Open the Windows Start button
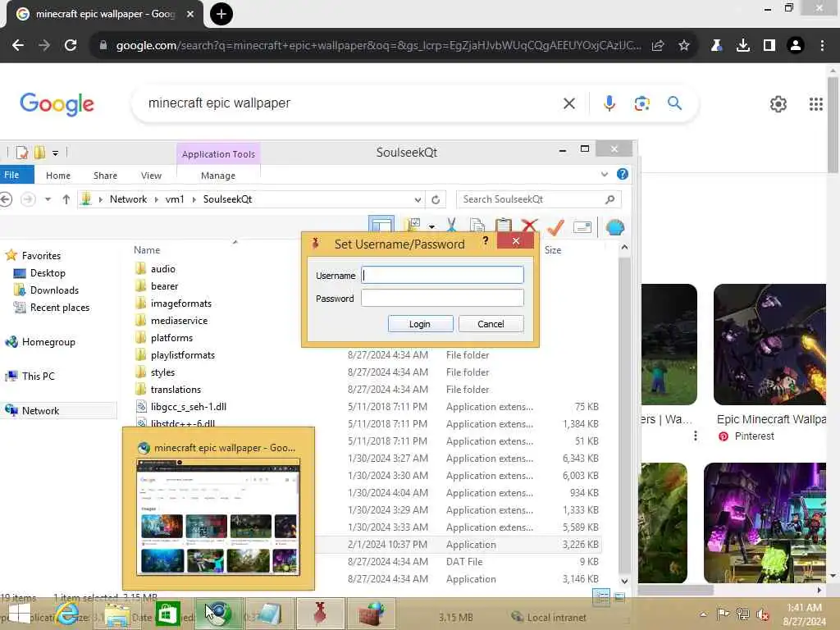This screenshot has height=630, width=840. 20,615
